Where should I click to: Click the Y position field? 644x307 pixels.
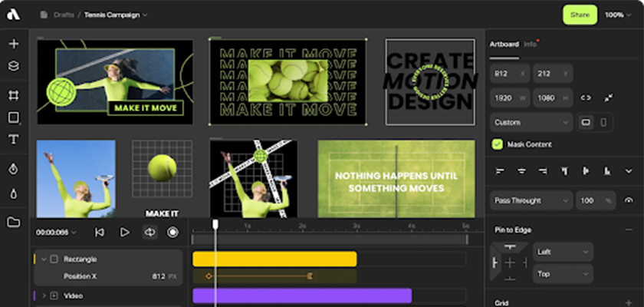tap(553, 74)
